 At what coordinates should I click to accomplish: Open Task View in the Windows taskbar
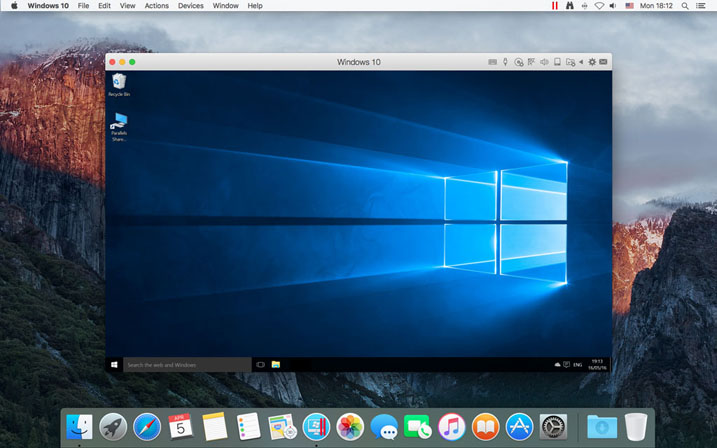click(261, 365)
